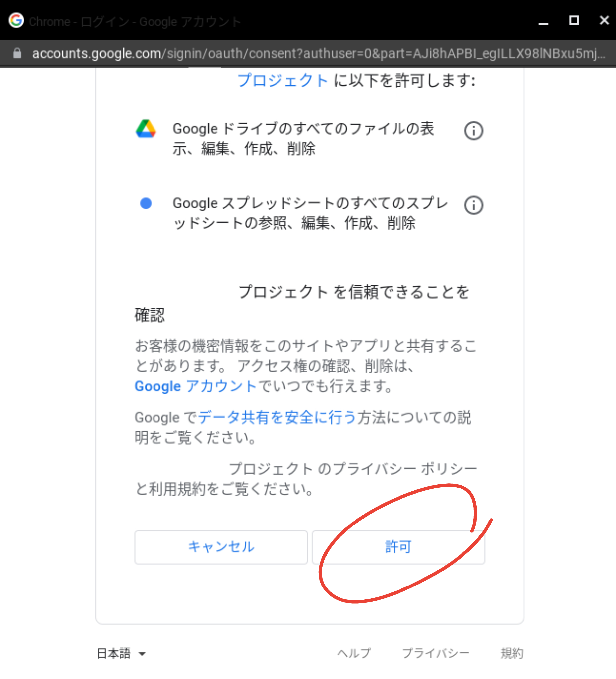Screen dimensions: 616x679
Task: Open the Google アカウント link
Action: point(196,386)
